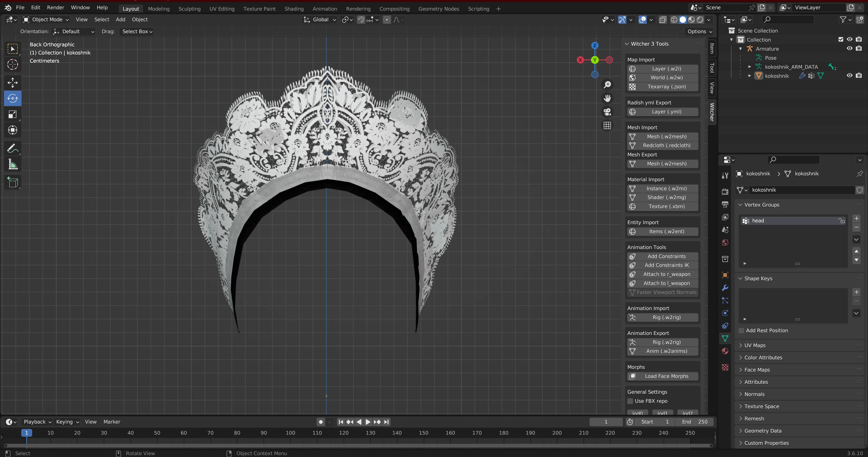The image size is (868, 457).
Task: Click Mesh (.w2mesh) import button
Action: pyautogui.click(x=662, y=137)
